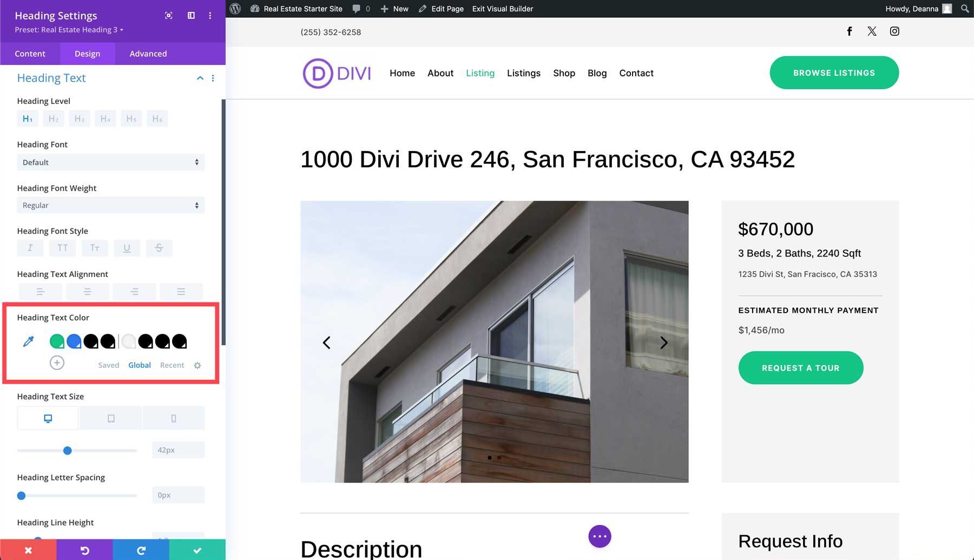Collapse the Heading Text section

point(200,78)
